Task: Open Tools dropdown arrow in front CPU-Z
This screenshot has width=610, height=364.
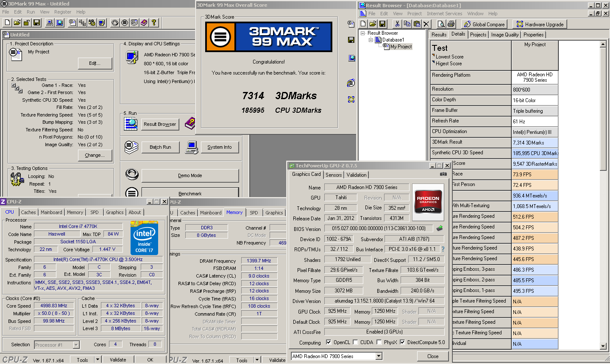Action: [97, 360]
